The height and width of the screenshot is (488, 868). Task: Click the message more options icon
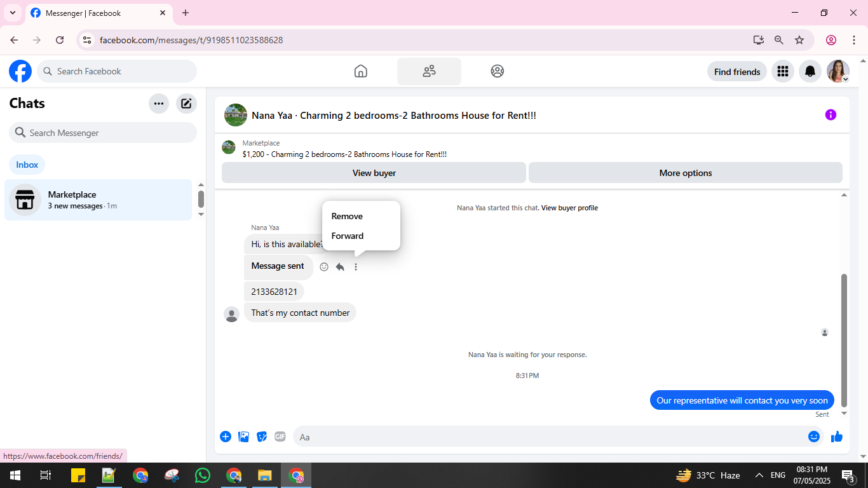coord(356,267)
